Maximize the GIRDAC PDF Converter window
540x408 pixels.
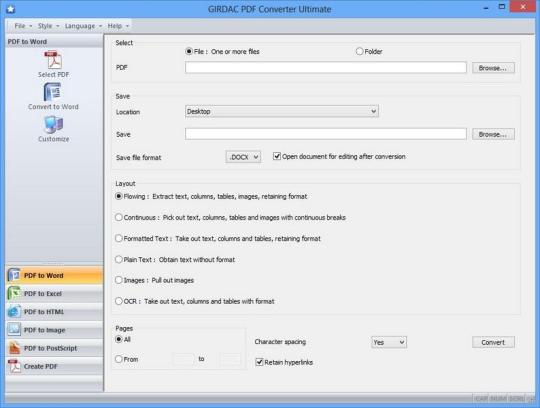(x=502, y=7)
